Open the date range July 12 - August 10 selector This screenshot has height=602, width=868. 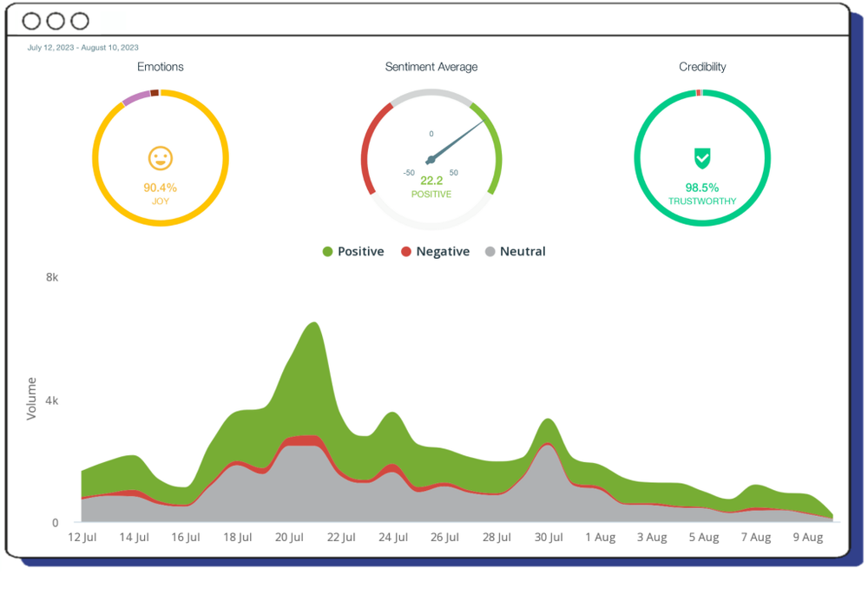point(83,48)
